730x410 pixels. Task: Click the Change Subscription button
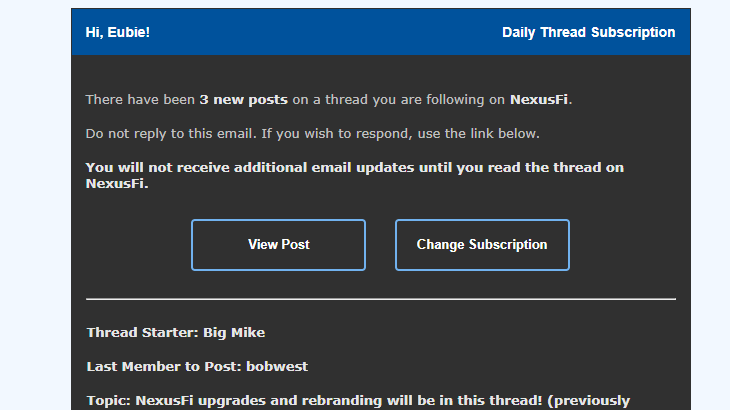(x=482, y=245)
